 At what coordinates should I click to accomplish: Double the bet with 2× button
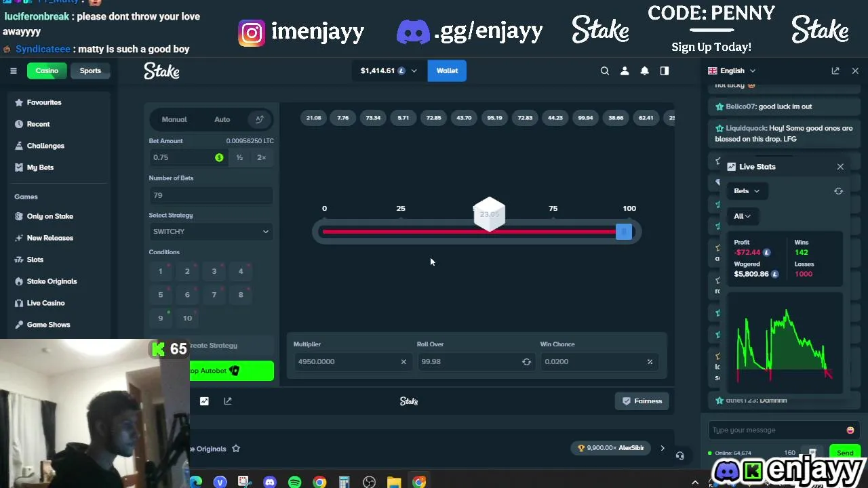click(262, 157)
